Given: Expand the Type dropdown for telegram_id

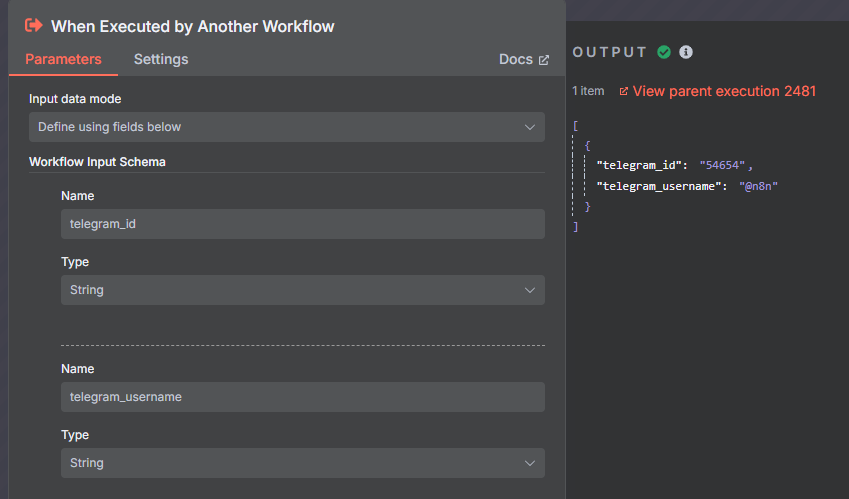Looking at the screenshot, I should pyautogui.click(x=303, y=290).
